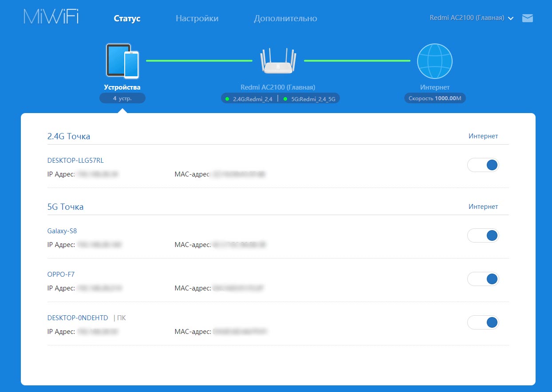Click the Internet globe icon
552x392 pixels.
[x=434, y=61]
